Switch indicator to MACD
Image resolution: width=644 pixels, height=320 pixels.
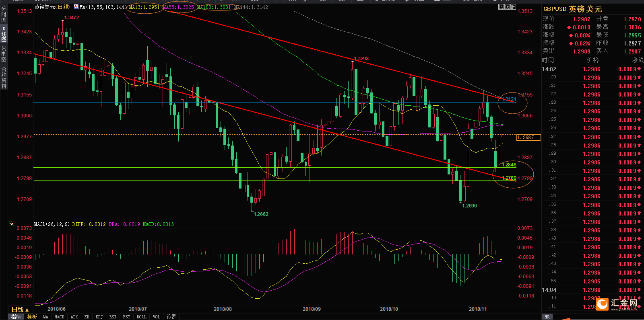pyautogui.click(x=59, y=317)
